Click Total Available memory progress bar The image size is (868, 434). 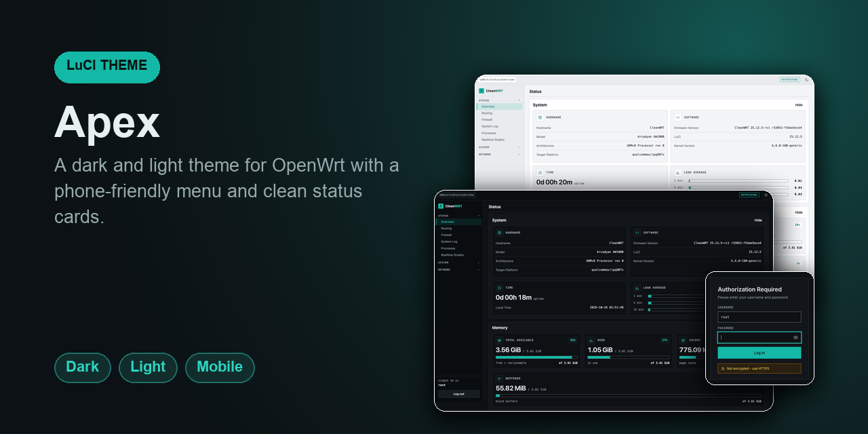[536, 357]
